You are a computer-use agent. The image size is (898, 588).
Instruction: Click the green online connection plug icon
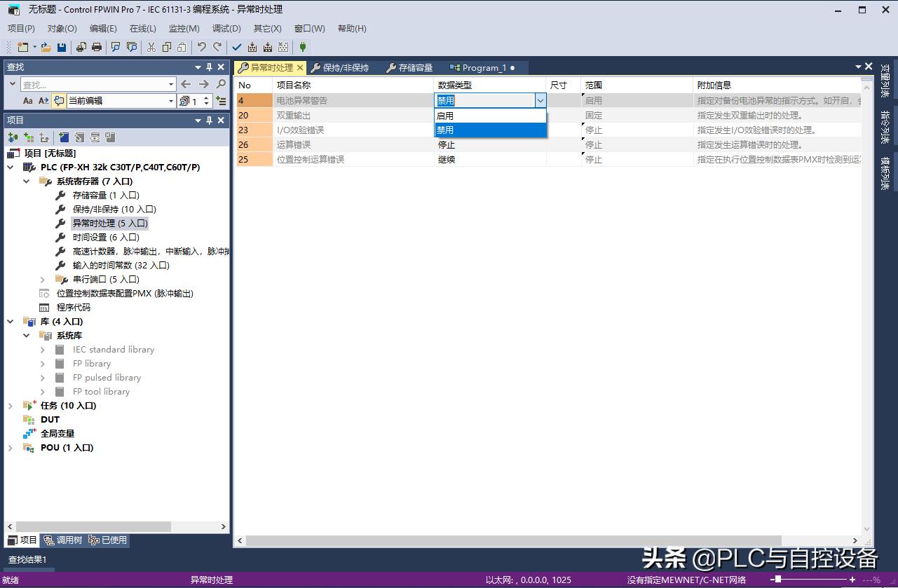(x=302, y=47)
